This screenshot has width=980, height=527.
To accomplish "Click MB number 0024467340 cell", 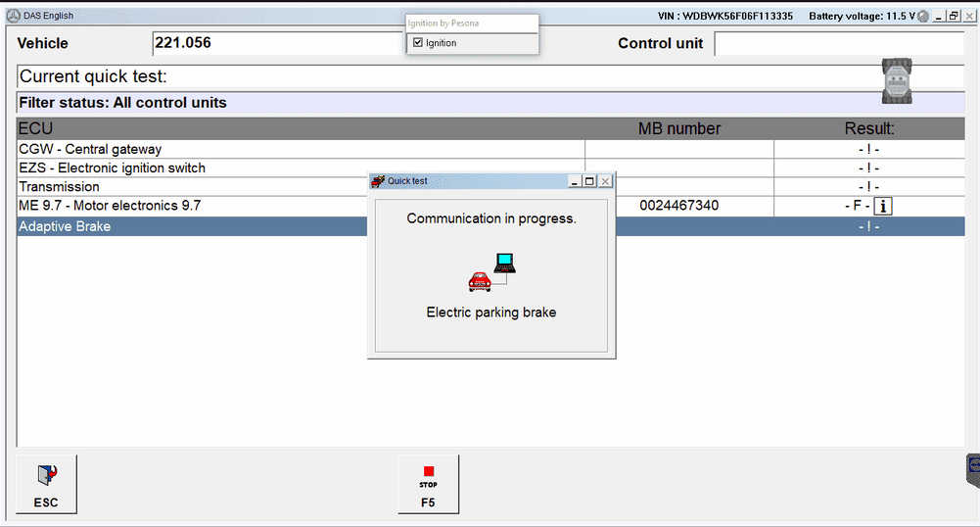I will point(678,206).
